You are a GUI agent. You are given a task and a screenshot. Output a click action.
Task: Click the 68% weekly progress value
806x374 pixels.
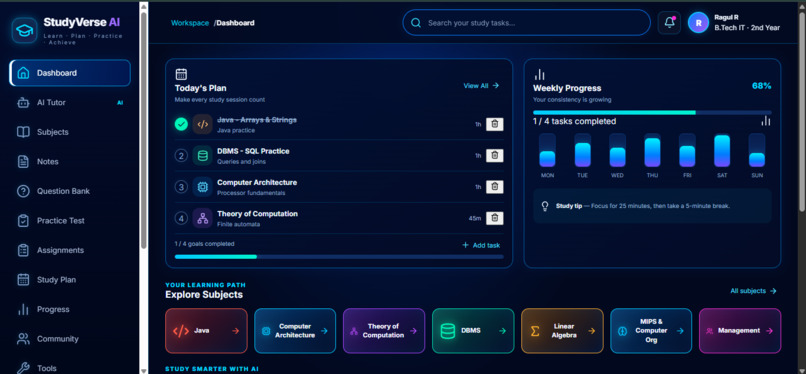[x=761, y=86]
